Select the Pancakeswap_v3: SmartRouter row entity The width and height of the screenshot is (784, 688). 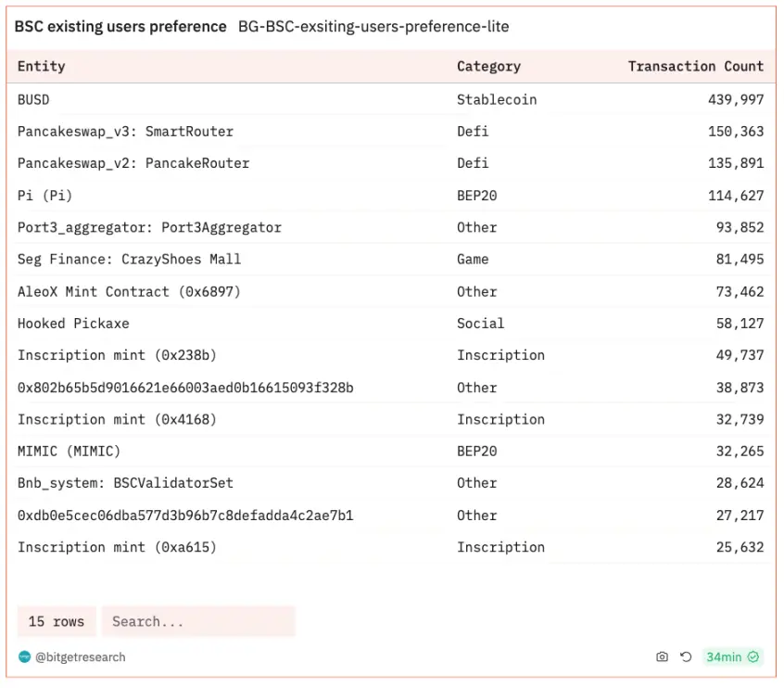tap(125, 132)
